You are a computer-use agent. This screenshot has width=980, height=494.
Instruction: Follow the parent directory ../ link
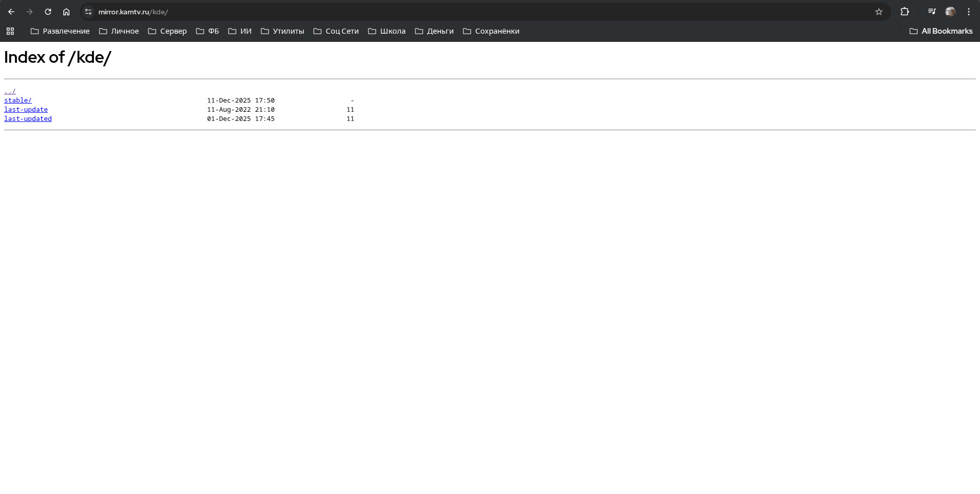(10, 91)
